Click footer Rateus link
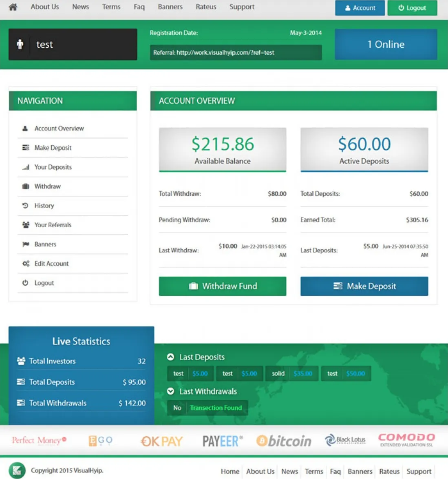The height and width of the screenshot is (479, 448). (x=389, y=471)
